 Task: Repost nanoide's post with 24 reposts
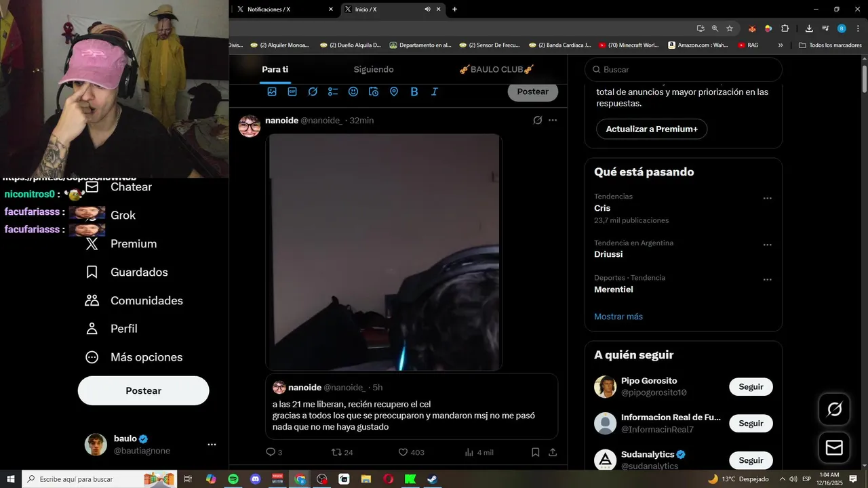pyautogui.click(x=342, y=452)
